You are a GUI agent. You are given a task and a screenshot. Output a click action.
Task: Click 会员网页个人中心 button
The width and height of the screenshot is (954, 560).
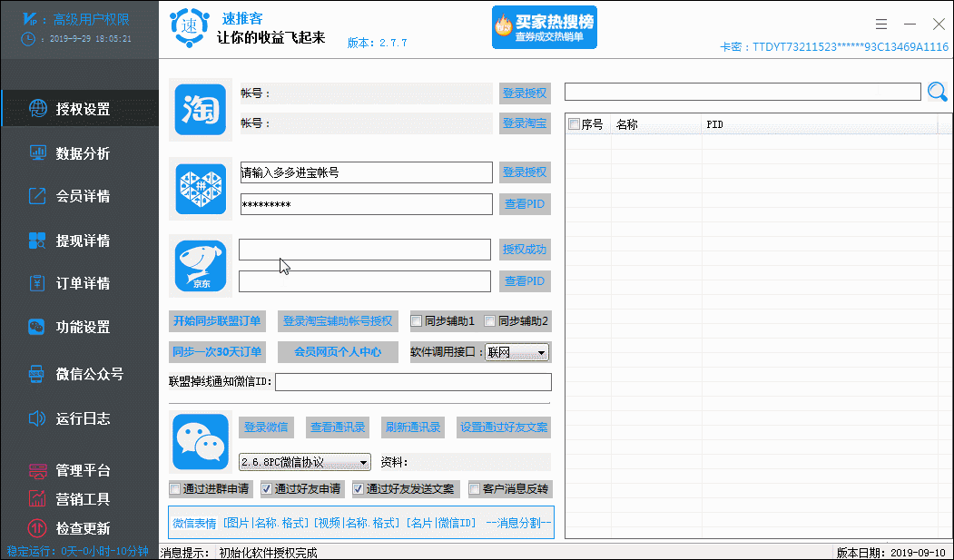[x=338, y=351]
